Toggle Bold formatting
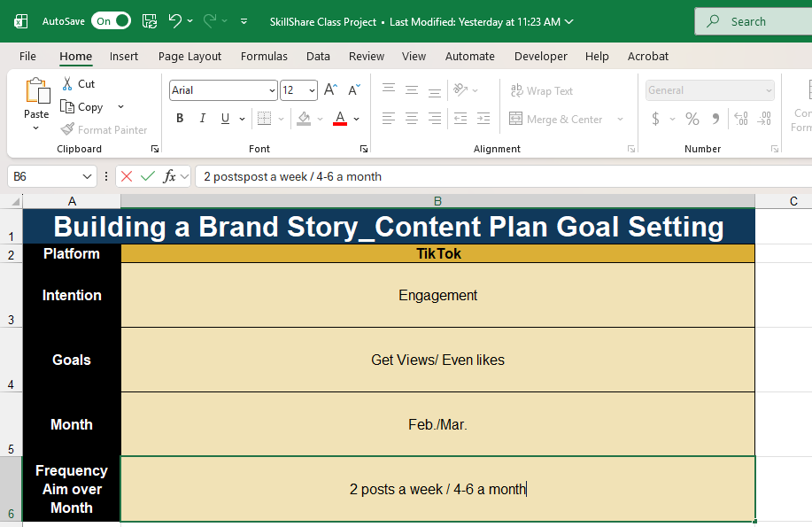The height and width of the screenshot is (527, 812). (180, 119)
